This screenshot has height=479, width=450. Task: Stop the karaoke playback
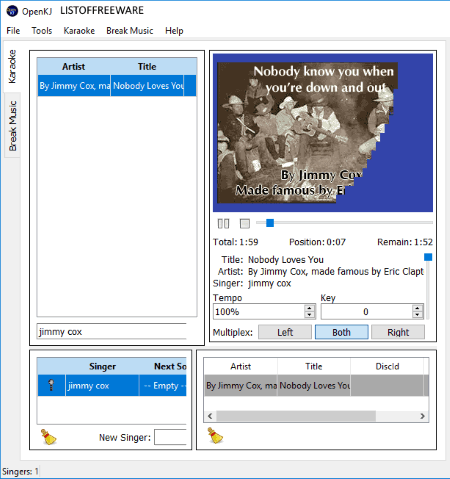click(245, 223)
